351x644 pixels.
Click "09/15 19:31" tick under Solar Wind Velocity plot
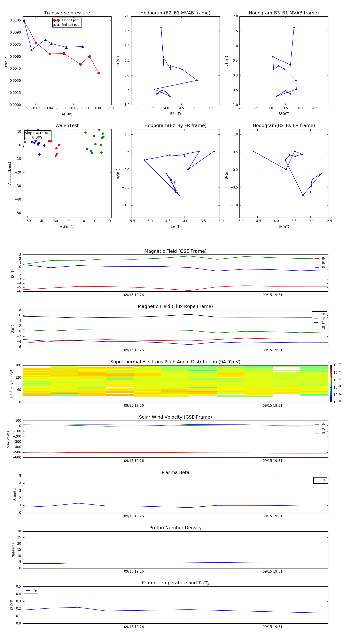pos(273,461)
